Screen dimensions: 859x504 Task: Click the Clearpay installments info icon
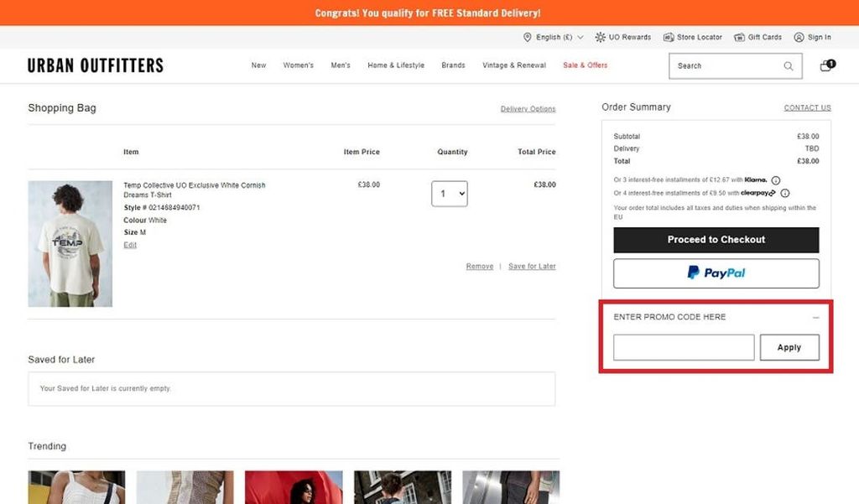(x=784, y=193)
